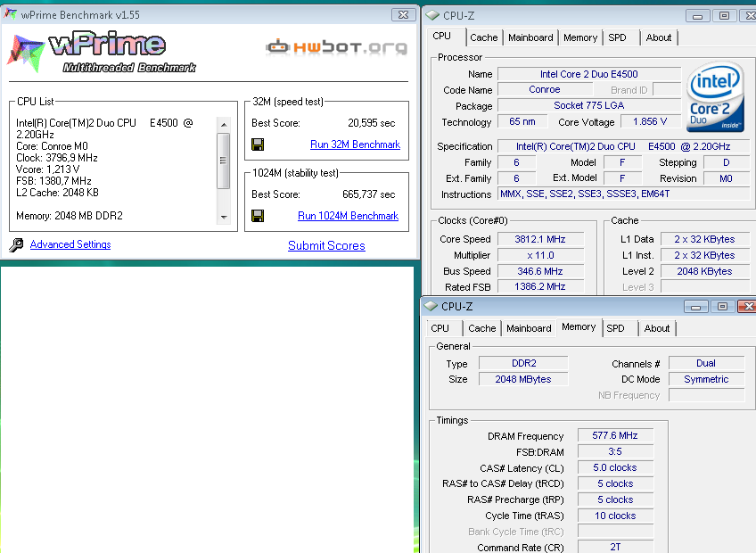This screenshot has height=553, width=756.
Task: Click Cycle Time value '10 clocks'
Action: pos(615,516)
